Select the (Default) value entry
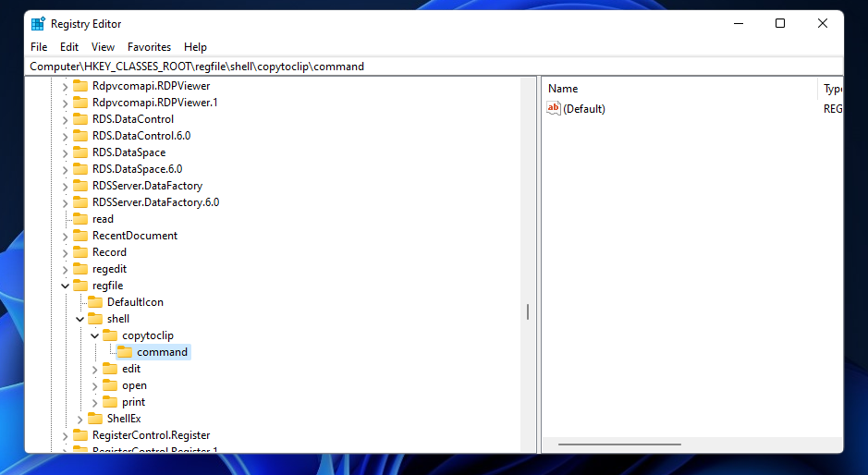This screenshot has width=868, height=475. click(x=584, y=109)
